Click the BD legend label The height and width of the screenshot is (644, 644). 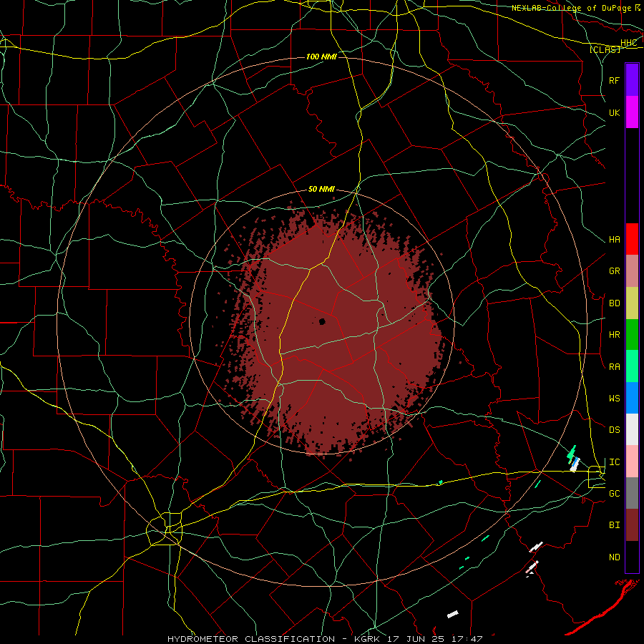coord(615,303)
